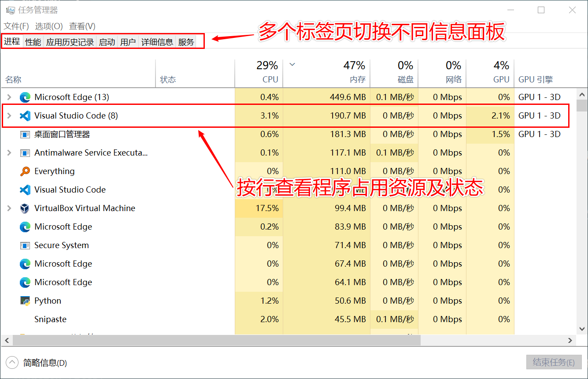Sort by the 网络 column header

click(442, 73)
